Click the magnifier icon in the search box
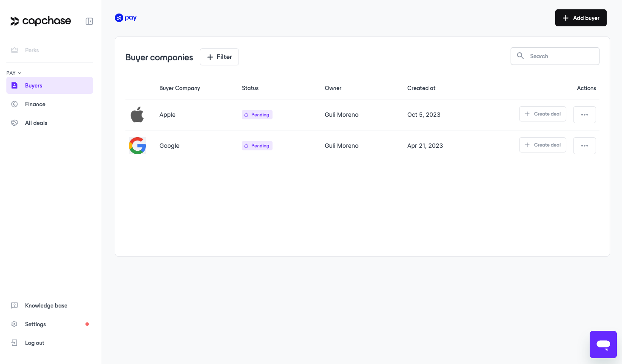Viewport: 622px width, 364px height. point(520,56)
